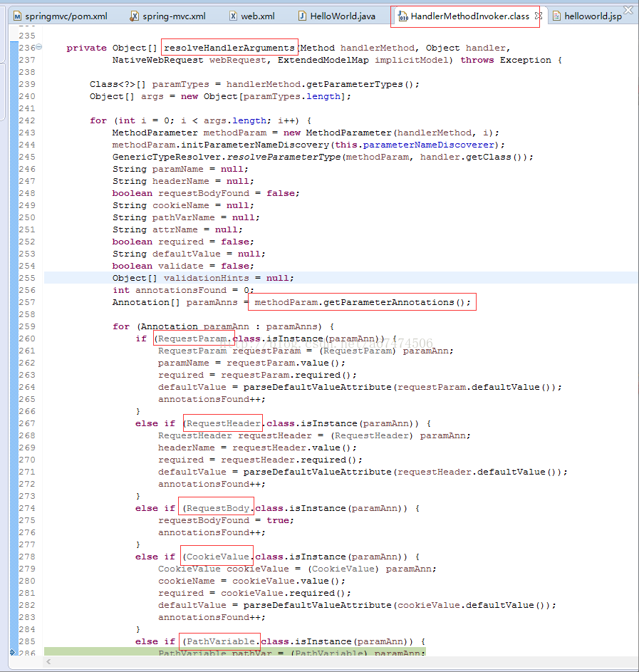Click the JSP file icon on helloworld.jsp tab
639x672 pixels.
tap(556, 16)
